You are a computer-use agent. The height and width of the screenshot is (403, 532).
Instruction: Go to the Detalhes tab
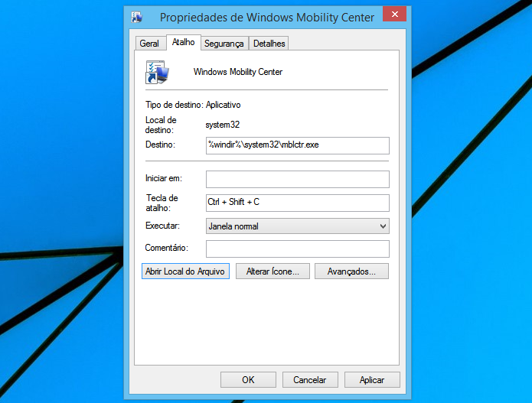269,44
